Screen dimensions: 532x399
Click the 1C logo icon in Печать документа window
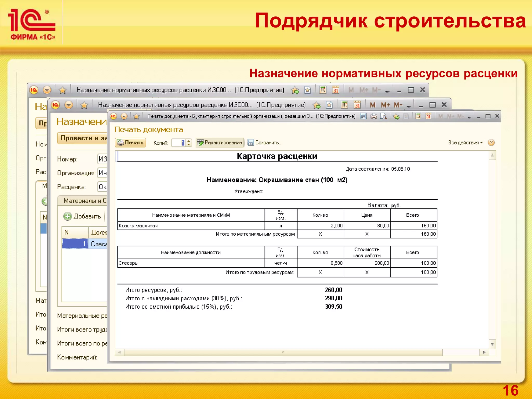(x=114, y=116)
